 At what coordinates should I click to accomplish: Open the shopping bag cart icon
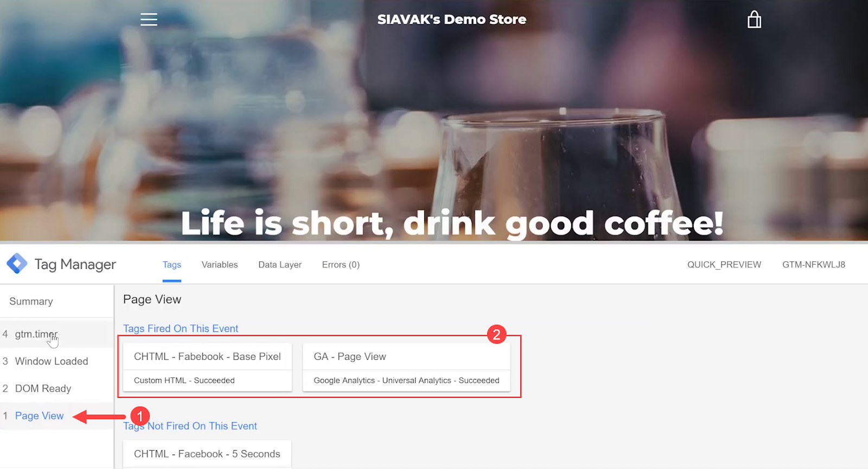pyautogui.click(x=754, y=20)
